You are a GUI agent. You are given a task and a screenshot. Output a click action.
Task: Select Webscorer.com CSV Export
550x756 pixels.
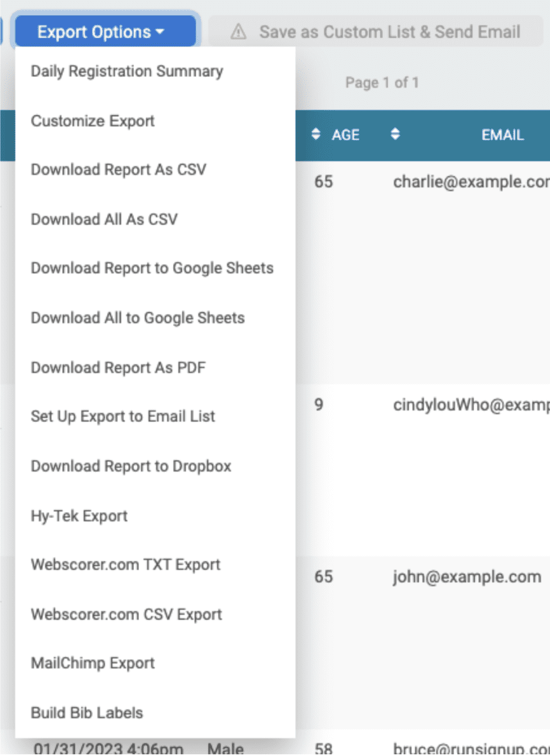tap(126, 614)
